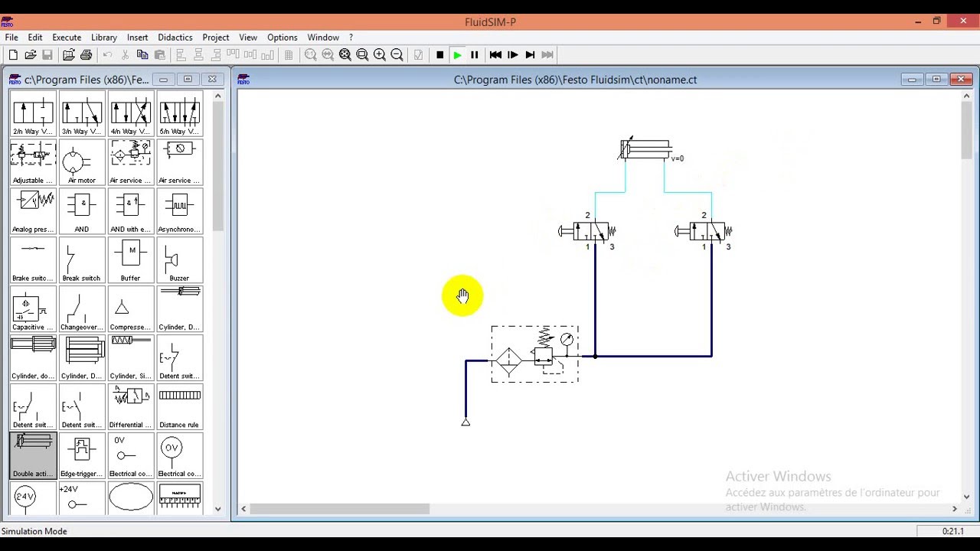980x551 pixels.
Task: Open the Execute menu
Action: [x=67, y=37]
